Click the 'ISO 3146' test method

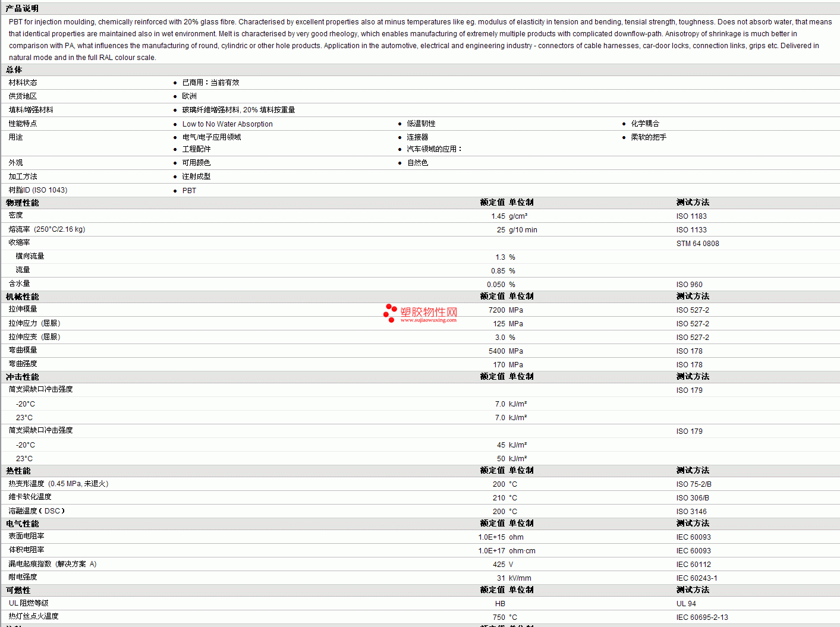click(691, 512)
